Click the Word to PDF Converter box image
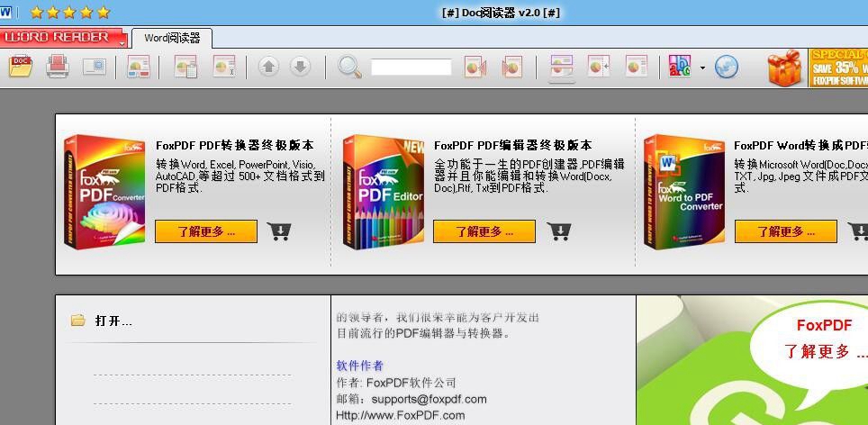868x425 pixels. click(684, 192)
